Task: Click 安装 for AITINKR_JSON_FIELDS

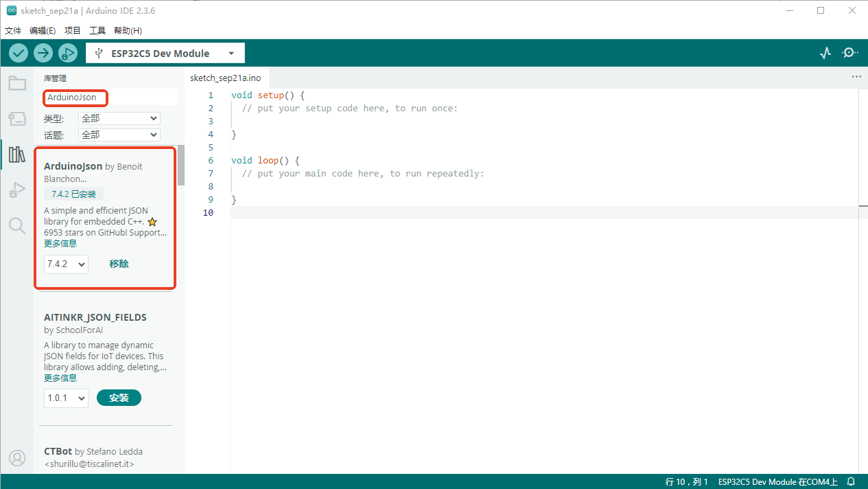Action: (119, 398)
